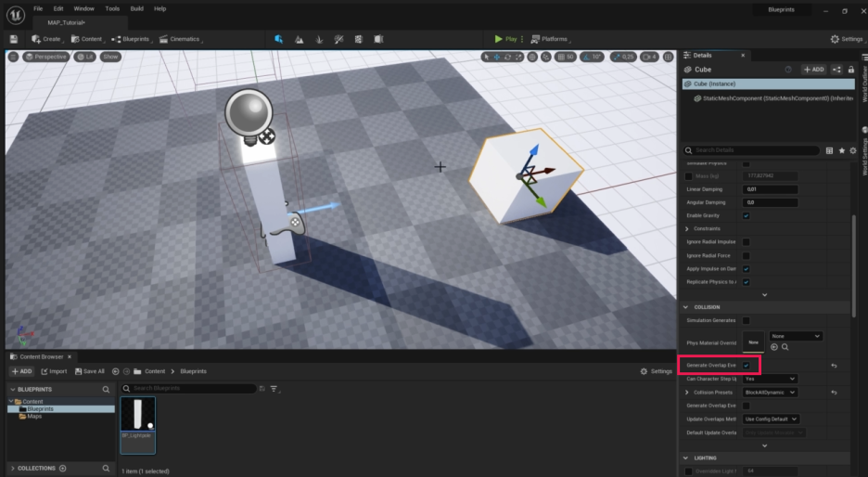Viewport: 868px width, 477px height.
Task: Add a new collection plus icon
Action: click(x=62, y=468)
